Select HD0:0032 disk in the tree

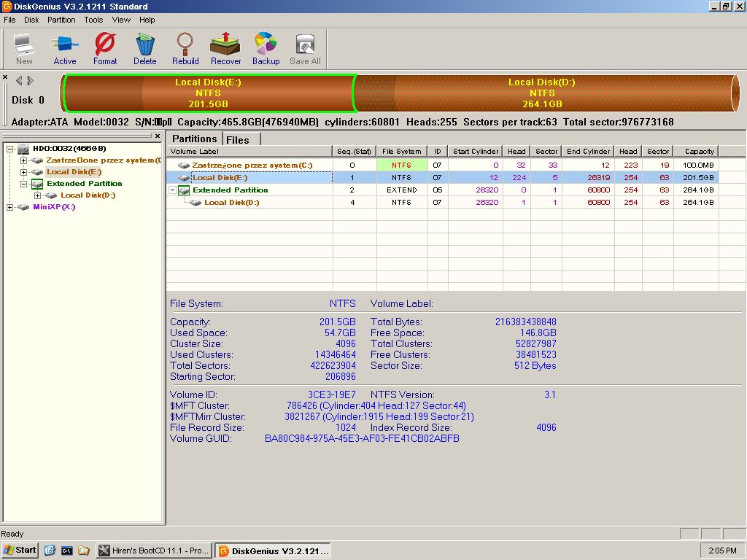pos(69,149)
